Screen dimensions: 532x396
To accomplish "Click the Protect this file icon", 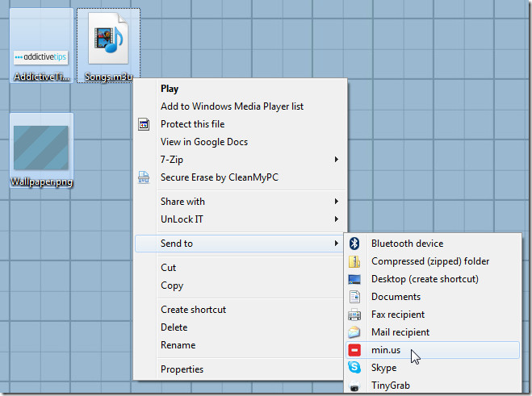I will tap(144, 124).
